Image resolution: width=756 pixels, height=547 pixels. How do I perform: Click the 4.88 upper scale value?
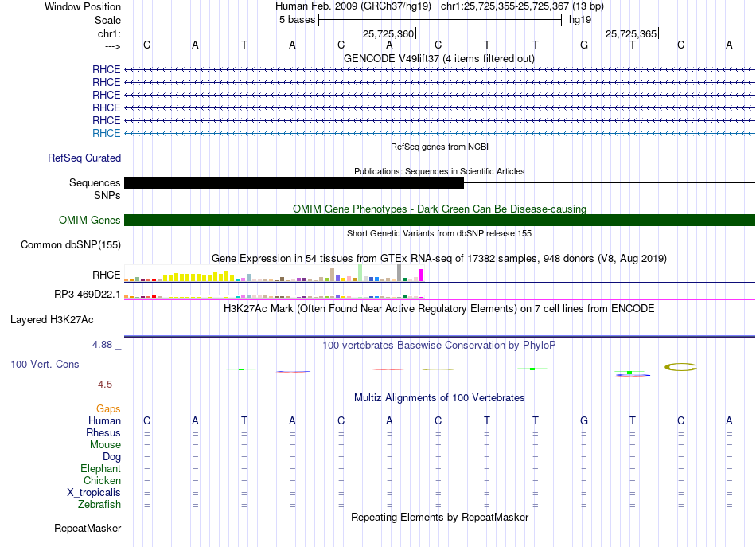pos(102,345)
